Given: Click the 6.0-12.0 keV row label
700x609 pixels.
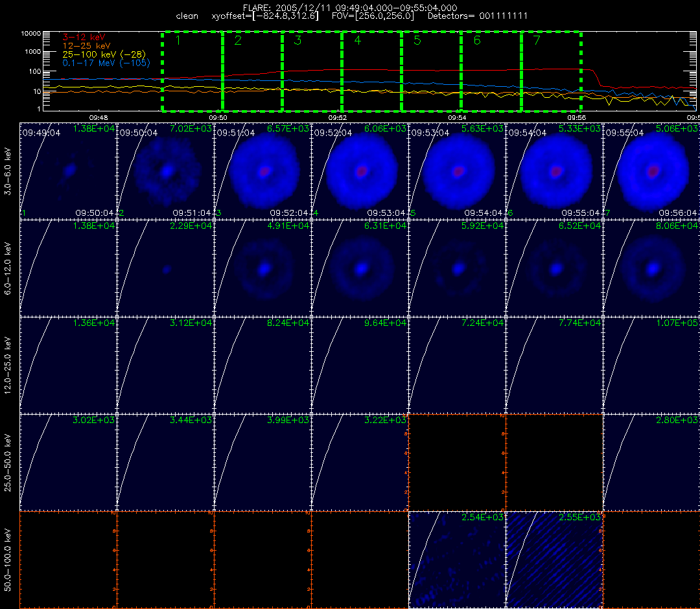Looking at the screenshot, I should point(8,269).
